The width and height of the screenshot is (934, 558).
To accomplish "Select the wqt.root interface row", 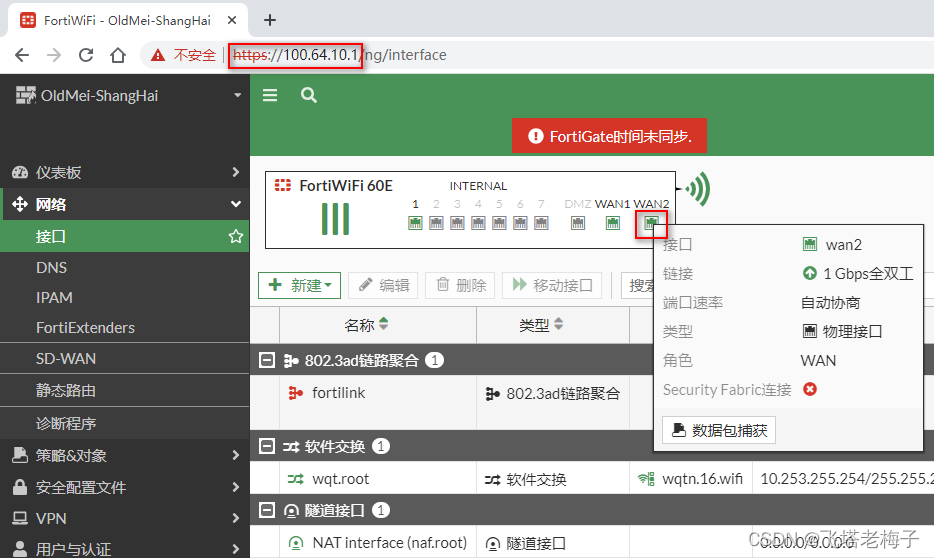I will click(x=592, y=479).
